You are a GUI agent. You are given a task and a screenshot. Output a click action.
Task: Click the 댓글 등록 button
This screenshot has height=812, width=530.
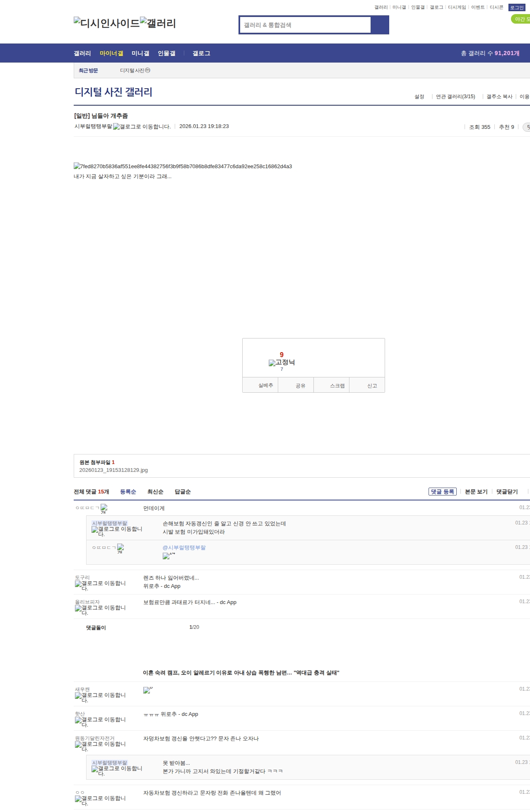click(x=442, y=492)
